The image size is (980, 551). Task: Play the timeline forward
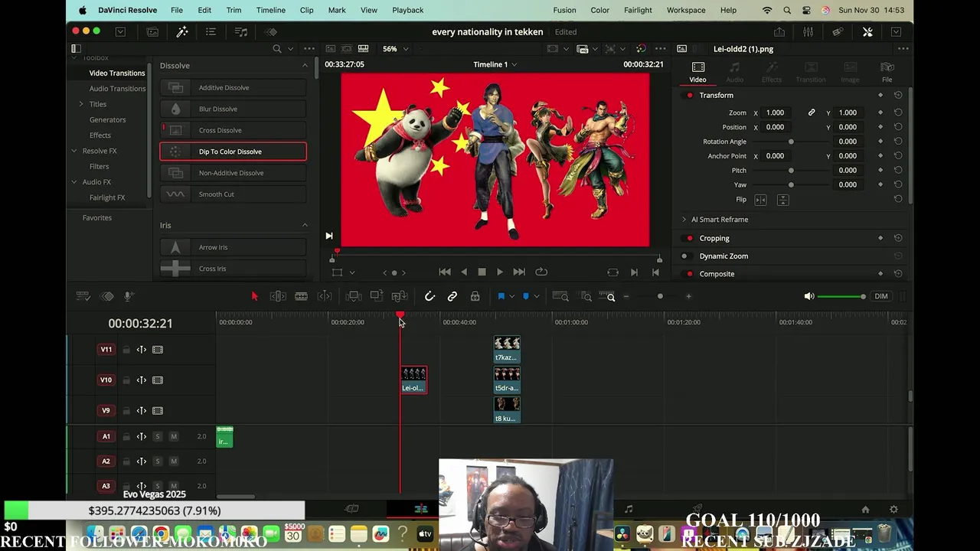(500, 272)
